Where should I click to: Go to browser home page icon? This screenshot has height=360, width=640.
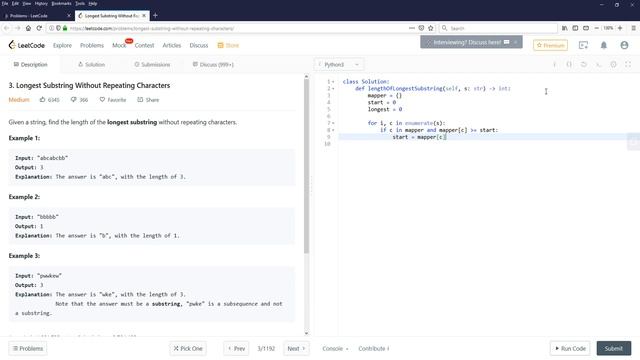tap(28, 28)
